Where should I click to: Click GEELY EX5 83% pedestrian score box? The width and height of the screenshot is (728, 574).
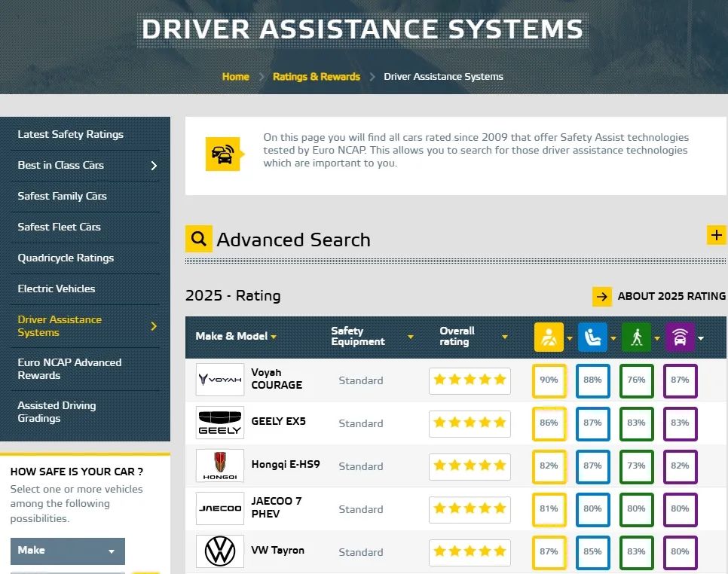coord(637,423)
